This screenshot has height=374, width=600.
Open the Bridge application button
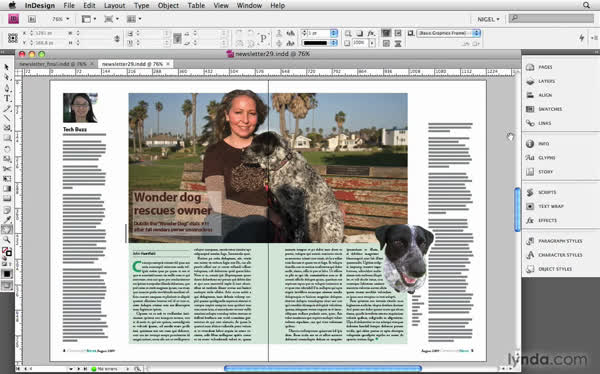coord(32,19)
